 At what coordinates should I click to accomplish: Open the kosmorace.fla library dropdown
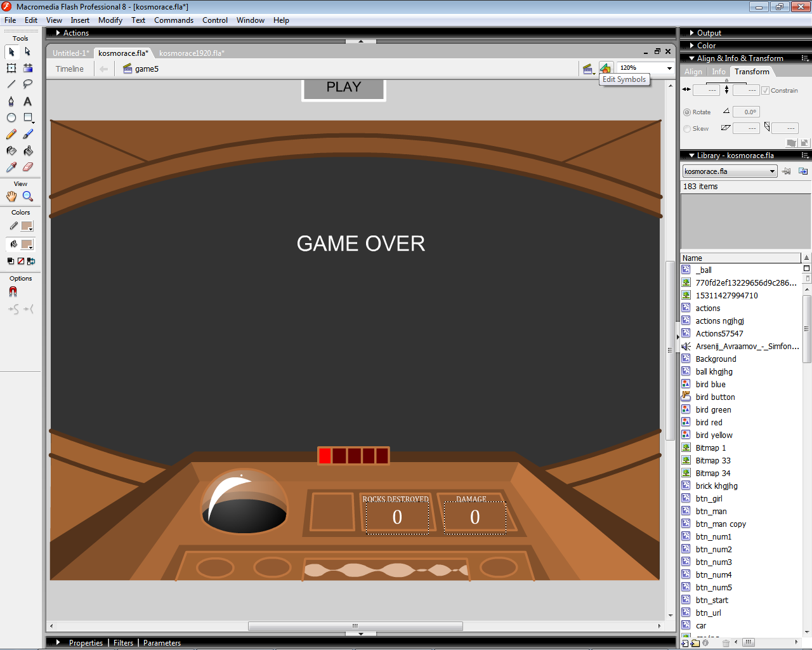(772, 171)
